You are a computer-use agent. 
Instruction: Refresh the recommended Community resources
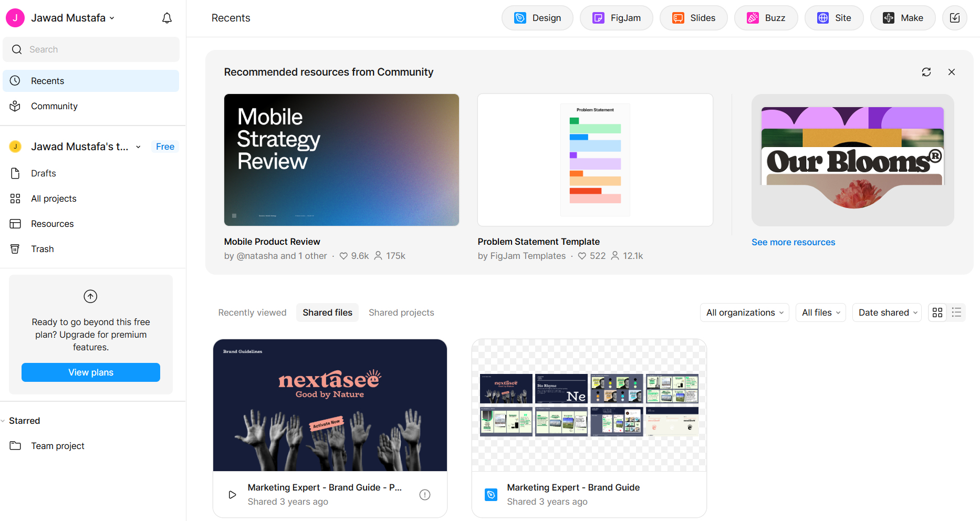tap(926, 72)
